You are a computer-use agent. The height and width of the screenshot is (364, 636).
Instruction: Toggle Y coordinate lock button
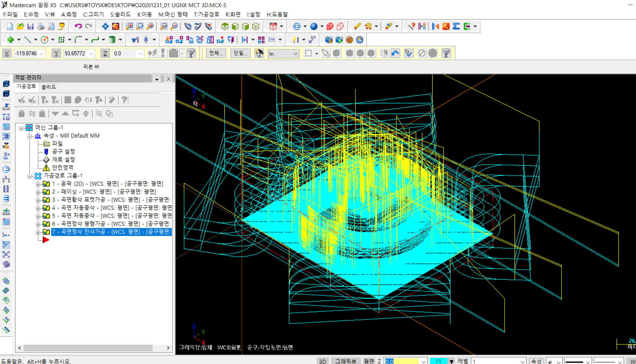coord(56,53)
